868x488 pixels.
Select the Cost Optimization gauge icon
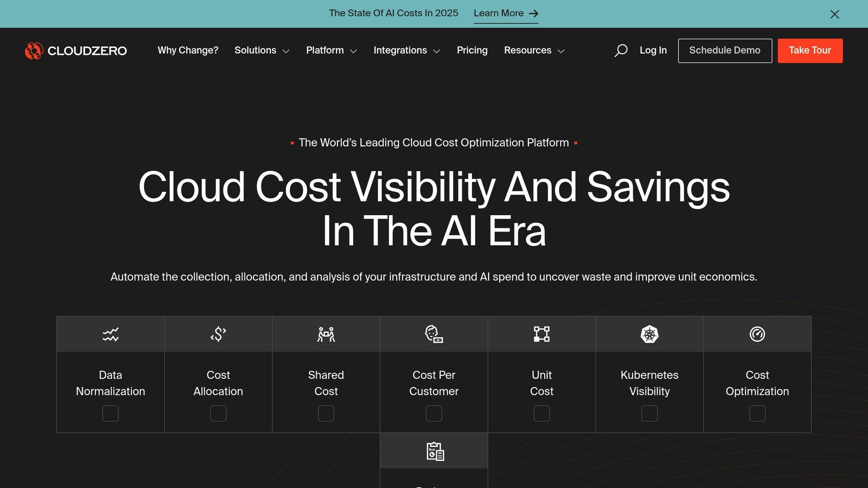(x=757, y=334)
